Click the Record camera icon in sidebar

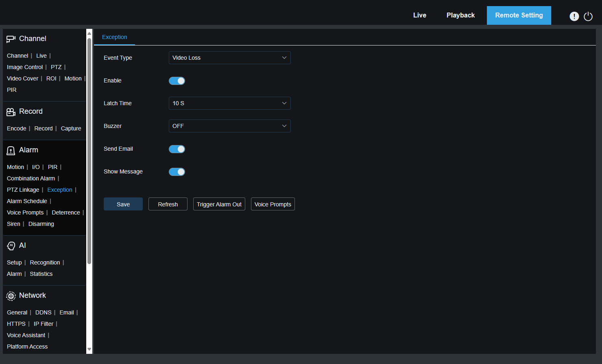pyautogui.click(x=11, y=111)
